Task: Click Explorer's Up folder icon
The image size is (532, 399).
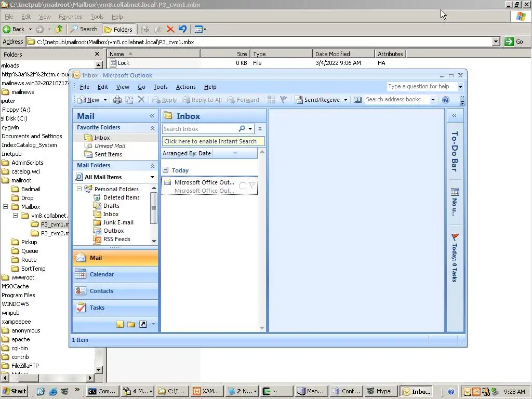Action: click(59, 29)
